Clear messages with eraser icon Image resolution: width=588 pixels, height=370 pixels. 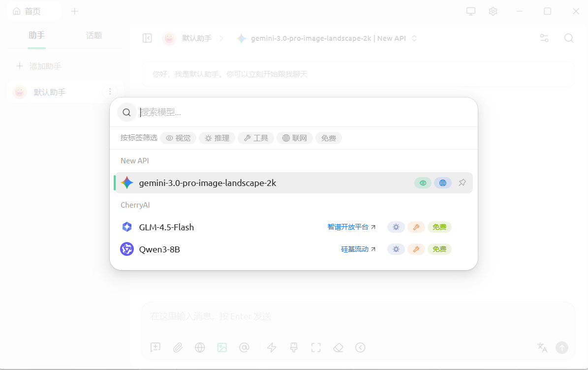338,347
